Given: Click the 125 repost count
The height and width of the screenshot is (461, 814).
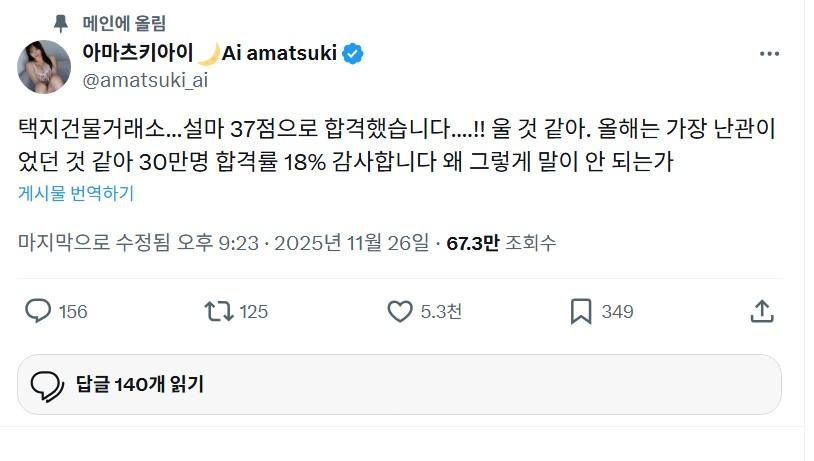Looking at the screenshot, I should [253, 312].
